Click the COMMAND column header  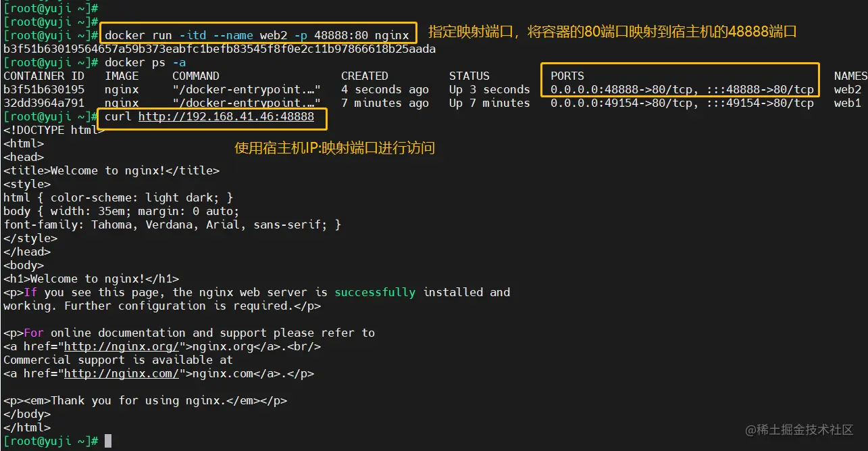196,76
